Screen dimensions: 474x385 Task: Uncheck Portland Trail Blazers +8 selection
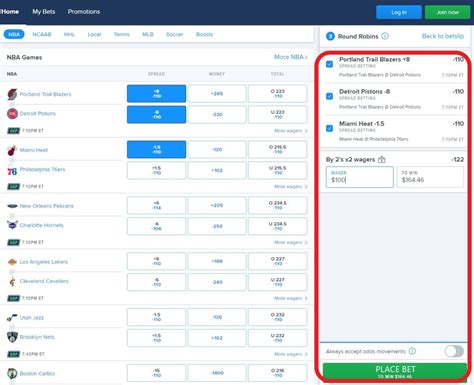(x=329, y=64)
